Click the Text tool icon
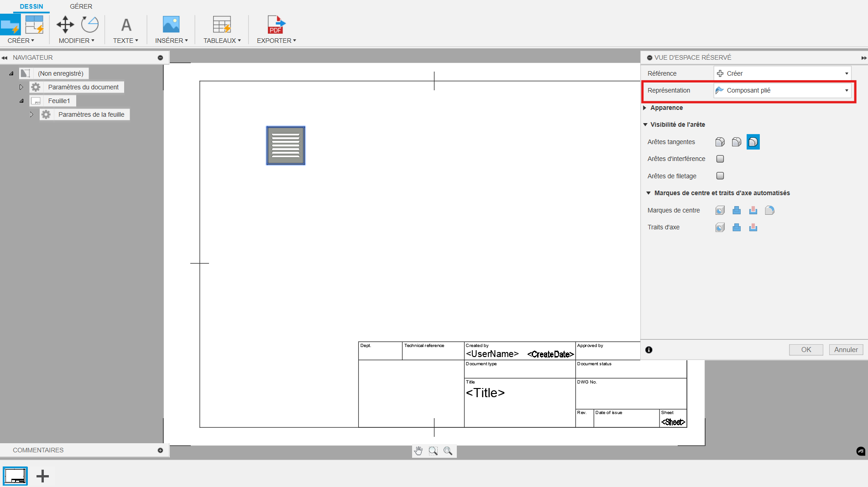 [x=126, y=25]
